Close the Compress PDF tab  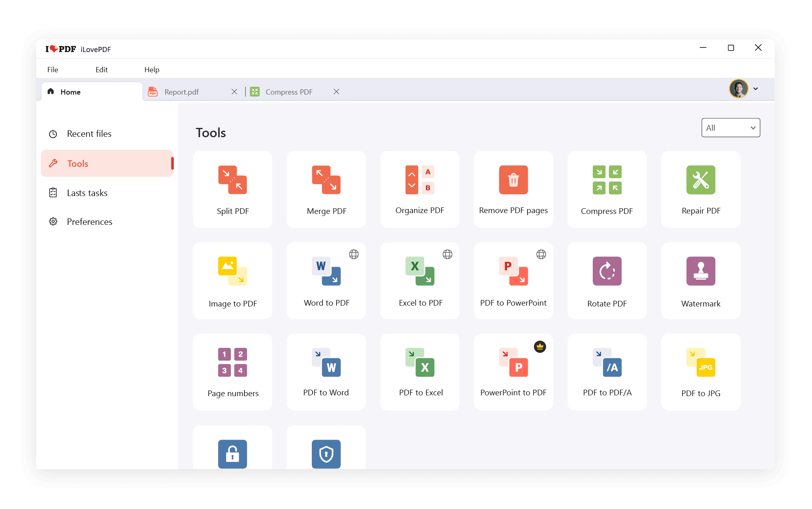(336, 92)
